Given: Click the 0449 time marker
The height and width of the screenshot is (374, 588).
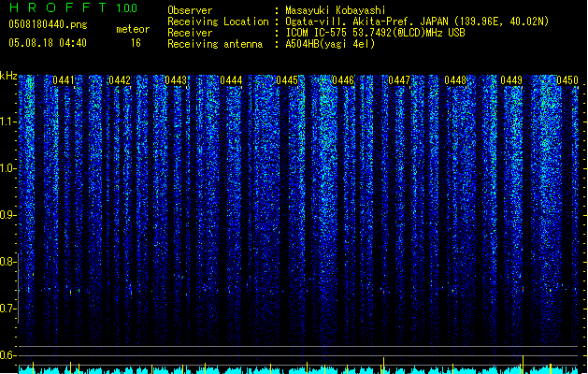Looking at the screenshot, I should click(x=511, y=80).
